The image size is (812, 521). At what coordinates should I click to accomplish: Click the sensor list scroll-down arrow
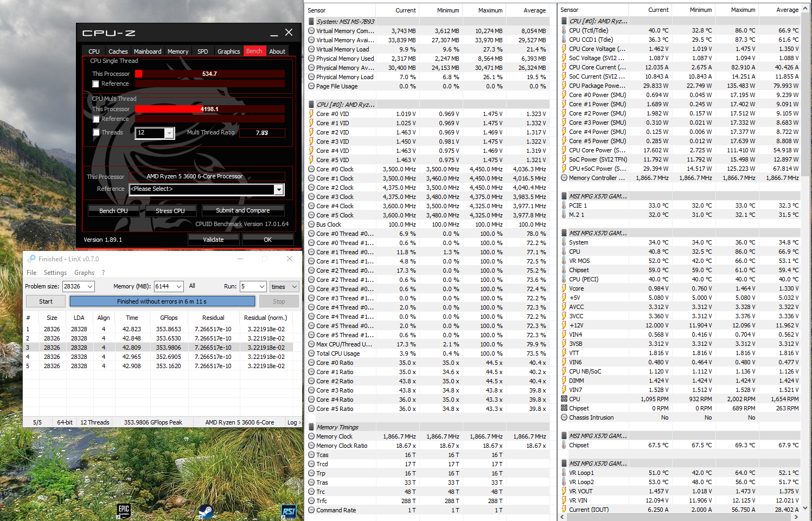(805, 508)
